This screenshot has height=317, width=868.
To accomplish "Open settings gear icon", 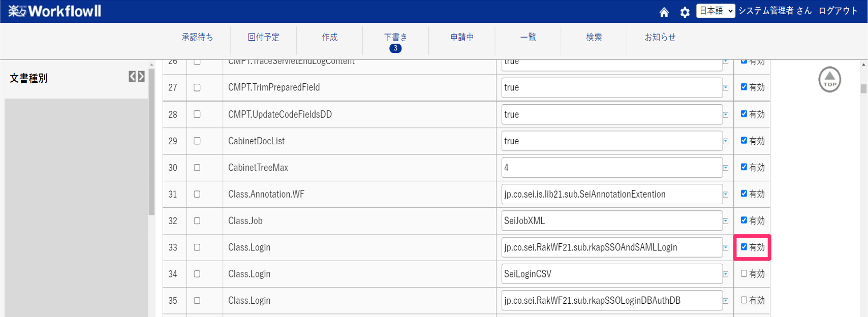I will pyautogui.click(x=685, y=12).
